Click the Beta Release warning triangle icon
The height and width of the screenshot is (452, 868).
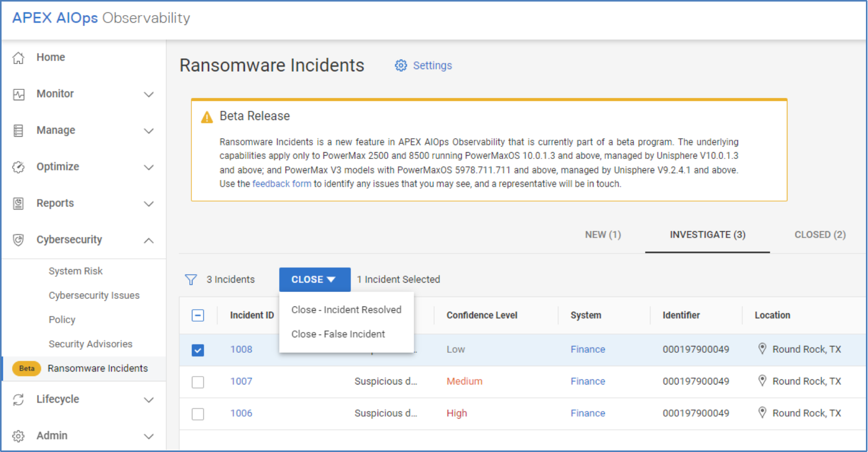[207, 117]
